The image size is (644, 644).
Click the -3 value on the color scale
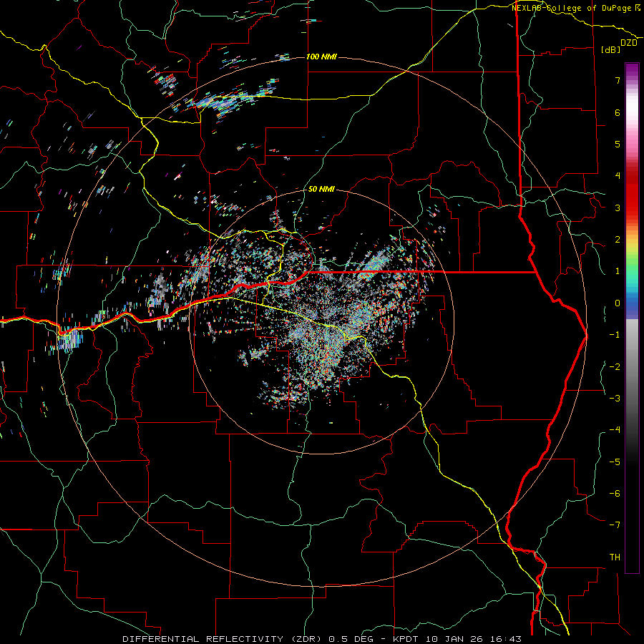[615, 399]
